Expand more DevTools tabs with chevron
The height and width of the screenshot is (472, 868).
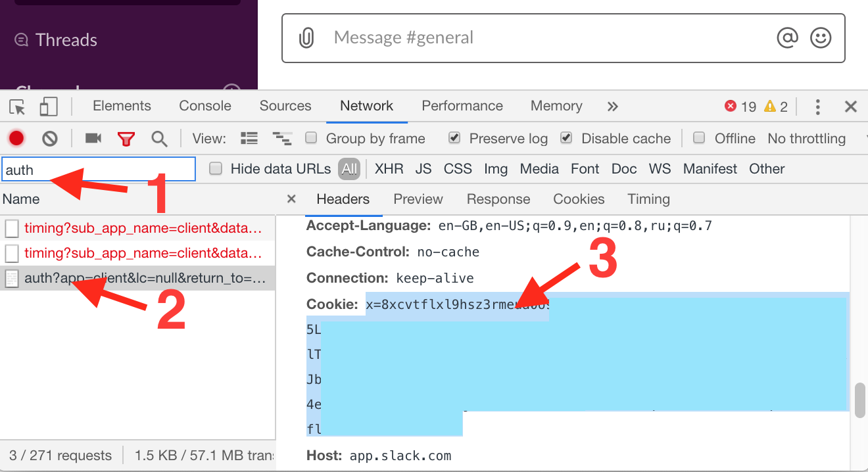pos(613,106)
